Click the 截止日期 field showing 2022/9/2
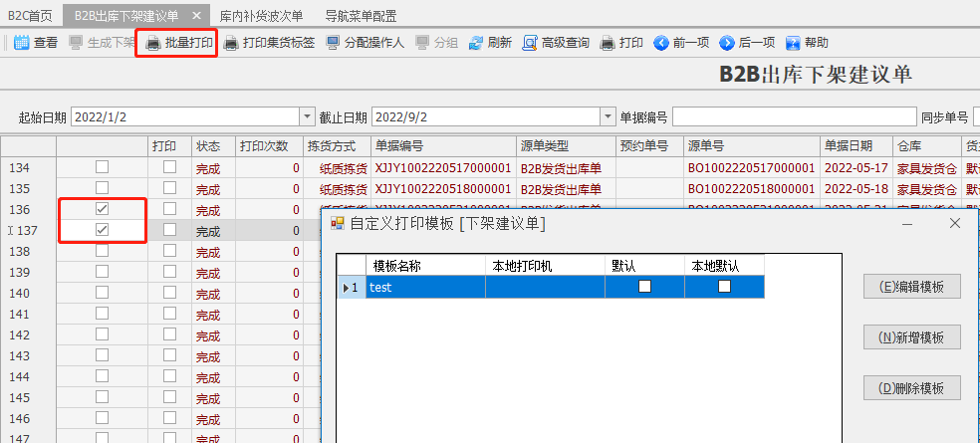The width and height of the screenshot is (980, 443). [487, 116]
